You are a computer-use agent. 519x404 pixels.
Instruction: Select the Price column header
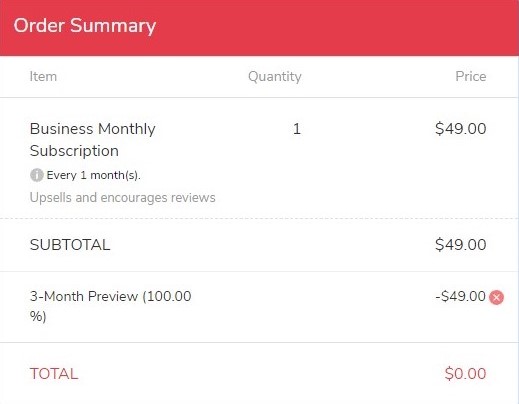[471, 76]
